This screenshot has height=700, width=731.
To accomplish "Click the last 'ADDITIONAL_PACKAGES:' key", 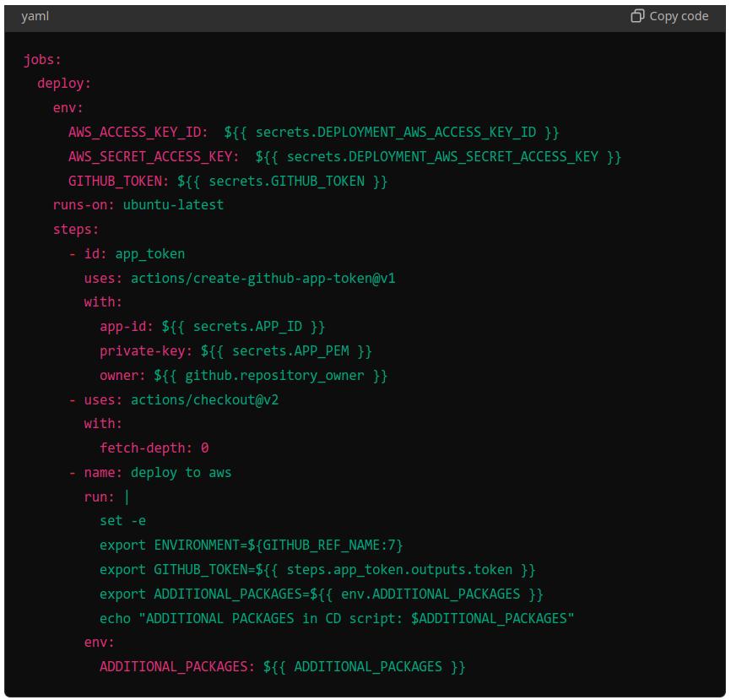I will (177, 667).
